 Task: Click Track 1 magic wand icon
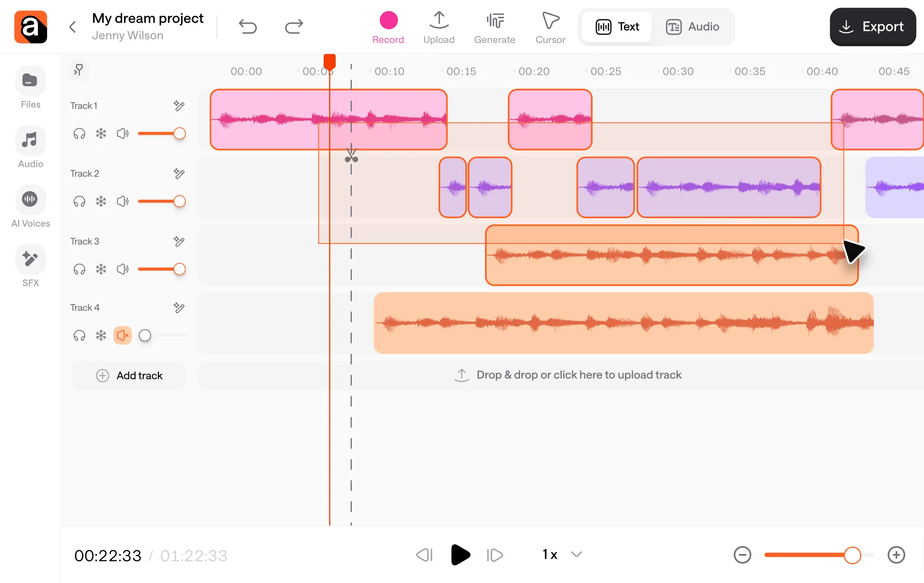(x=179, y=106)
